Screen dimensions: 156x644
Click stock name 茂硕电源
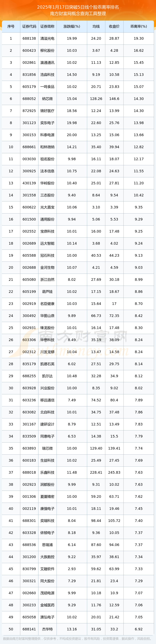(47, 593)
